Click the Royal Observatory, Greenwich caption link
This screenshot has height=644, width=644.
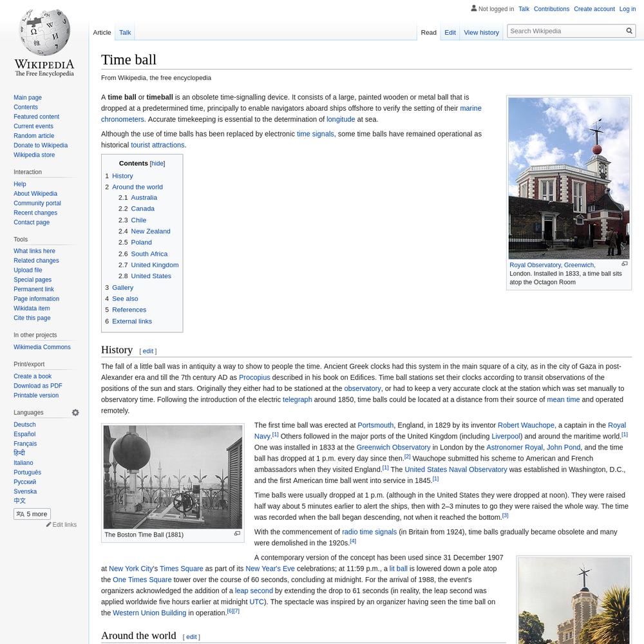(x=552, y=265)
